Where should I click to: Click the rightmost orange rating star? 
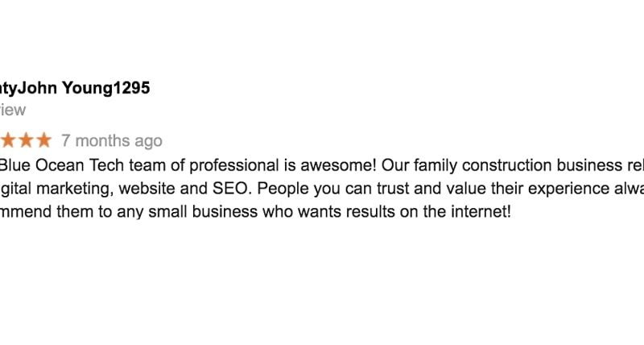(x=43, y=141)
